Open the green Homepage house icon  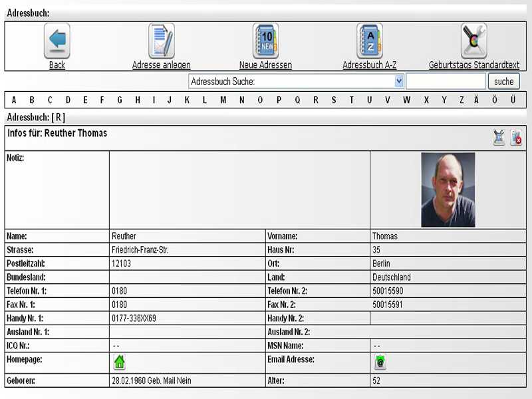tap(119, 362)
